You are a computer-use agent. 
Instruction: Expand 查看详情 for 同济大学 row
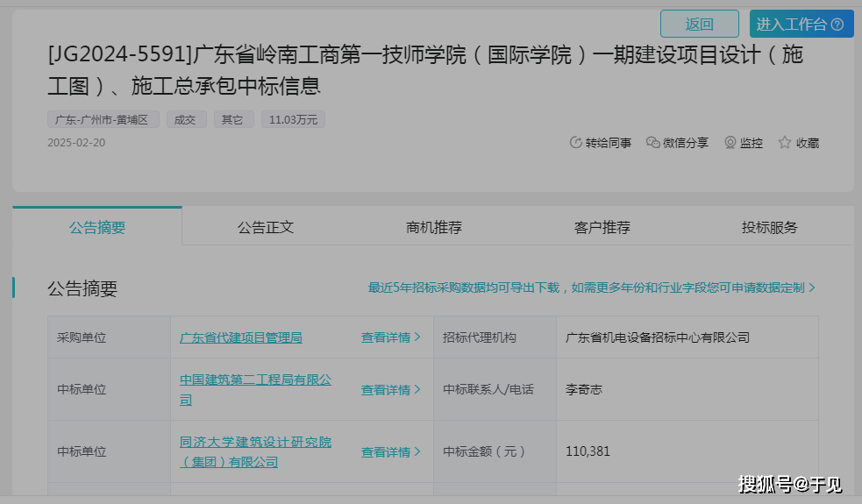pos(390,452)
